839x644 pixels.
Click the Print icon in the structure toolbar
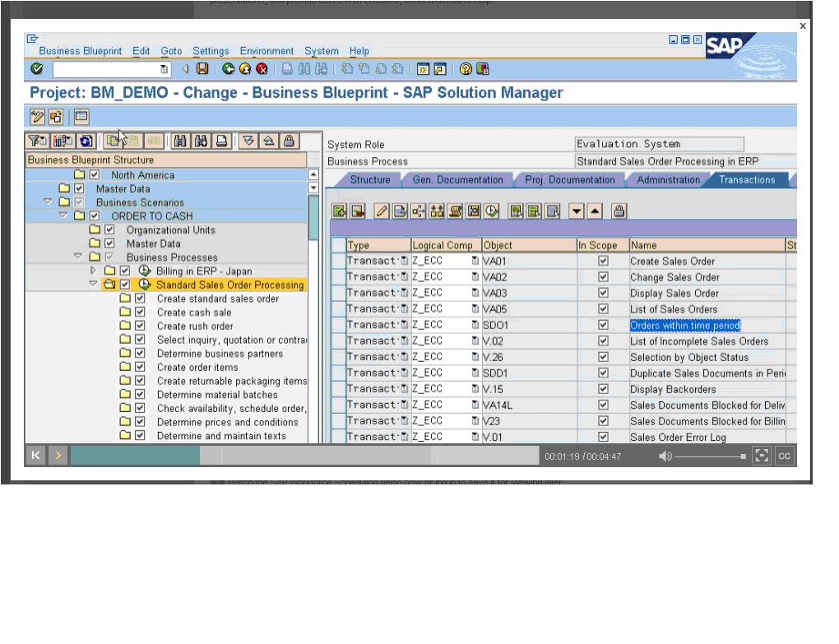[x=220, y=141]
